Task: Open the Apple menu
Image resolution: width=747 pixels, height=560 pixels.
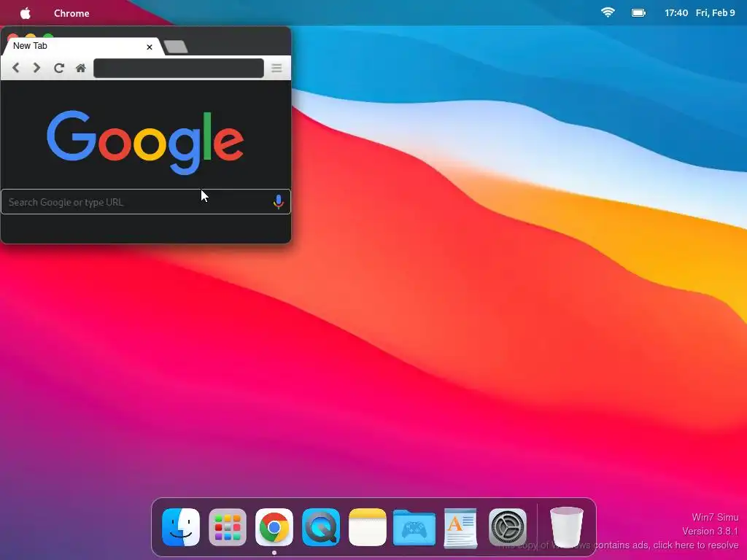Action: coord(26,13)
